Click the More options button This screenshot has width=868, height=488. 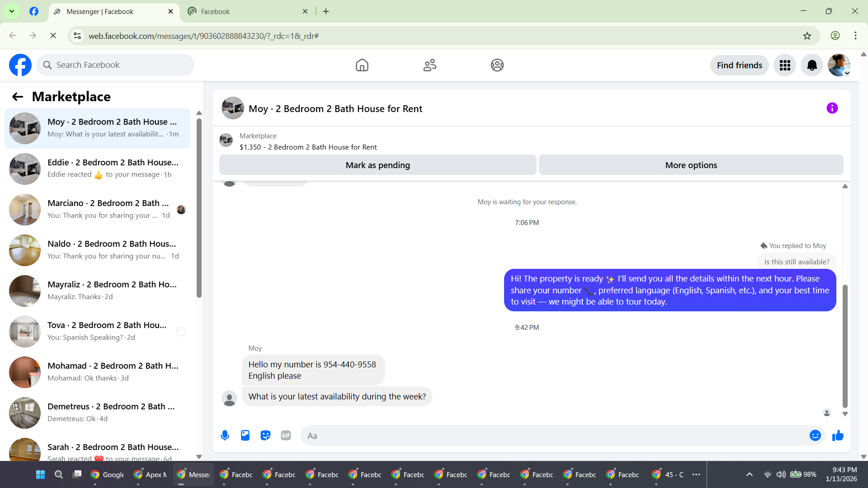(691, 165)
